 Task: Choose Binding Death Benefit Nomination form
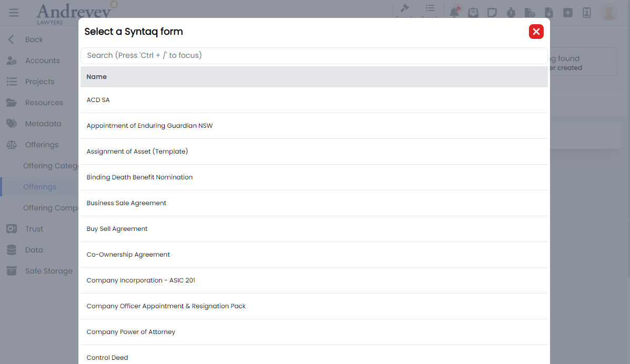pos(139,177)
